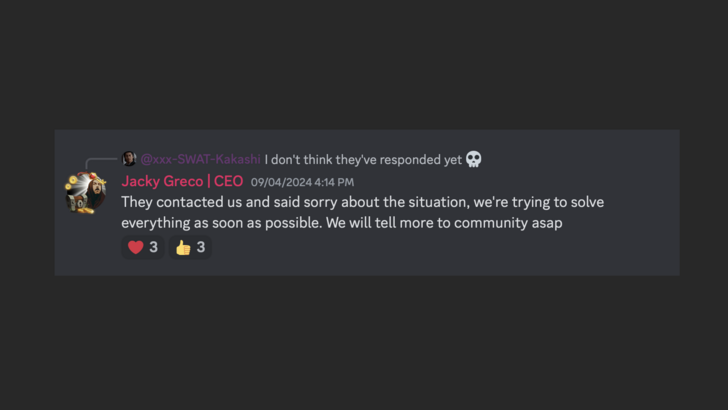Click the skull emoji in the reply
Viewport: 728px width, 410px height.
coord(474,159)
